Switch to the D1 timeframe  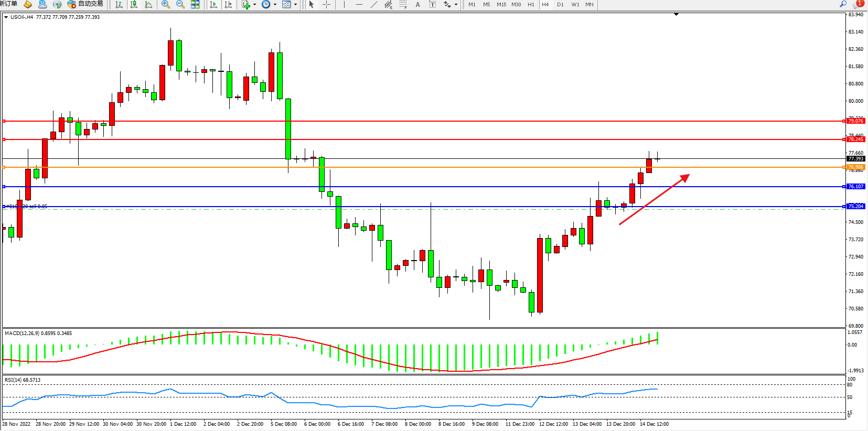(x=560, y=5)
